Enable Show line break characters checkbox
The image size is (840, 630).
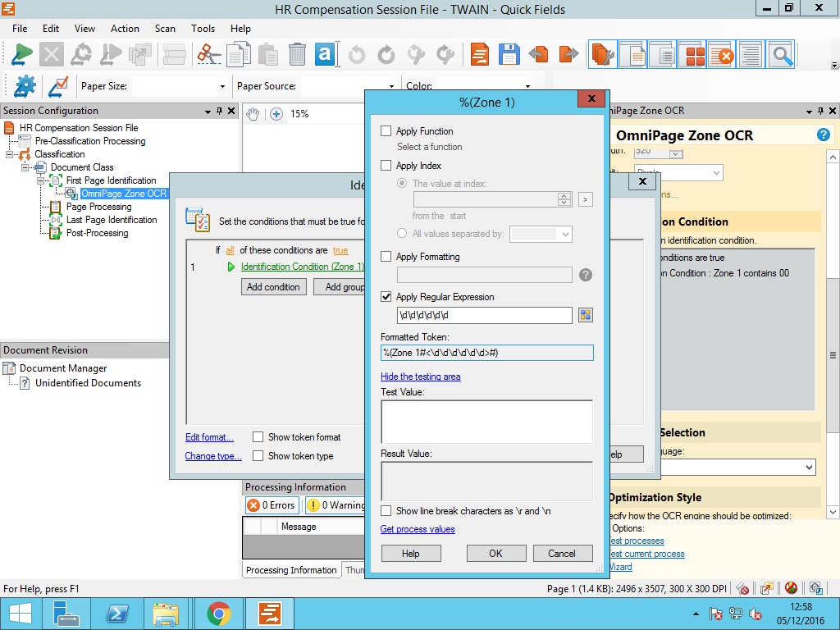pyautogui.click(x=386, y=511)
